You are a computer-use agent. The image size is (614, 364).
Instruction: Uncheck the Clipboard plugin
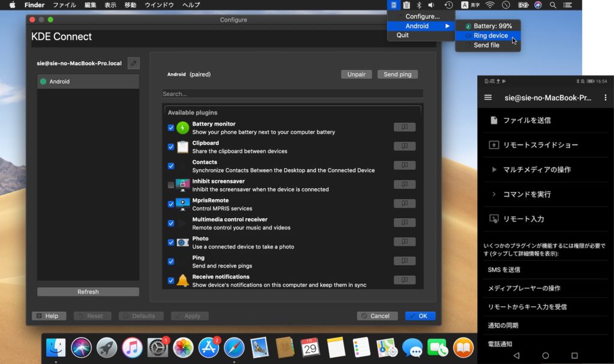pos(170,146)
